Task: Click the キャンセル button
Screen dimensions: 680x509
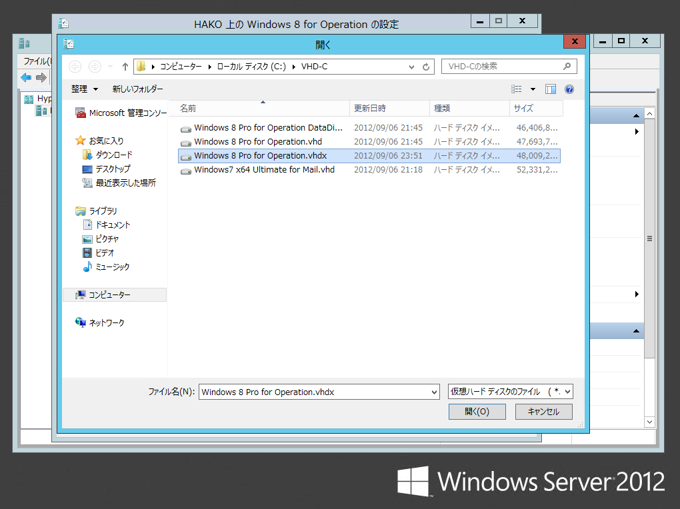Action: click(543, 411)
